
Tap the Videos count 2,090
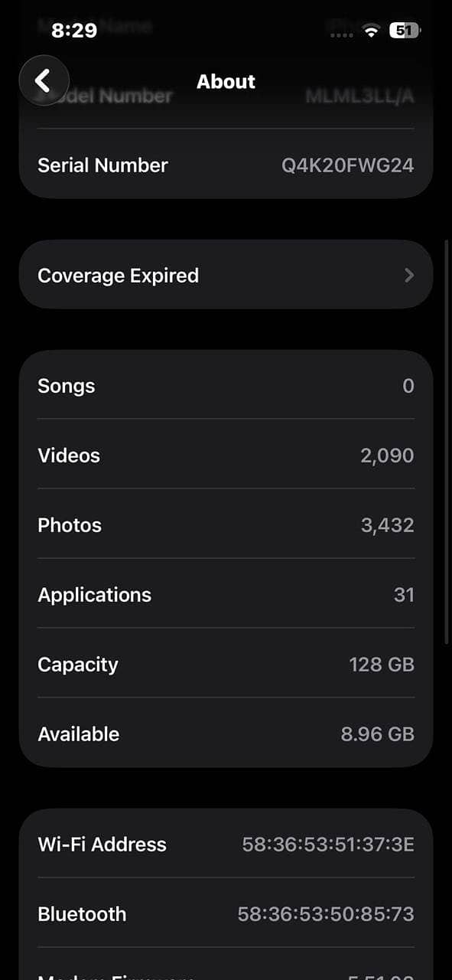pos(387,456)
